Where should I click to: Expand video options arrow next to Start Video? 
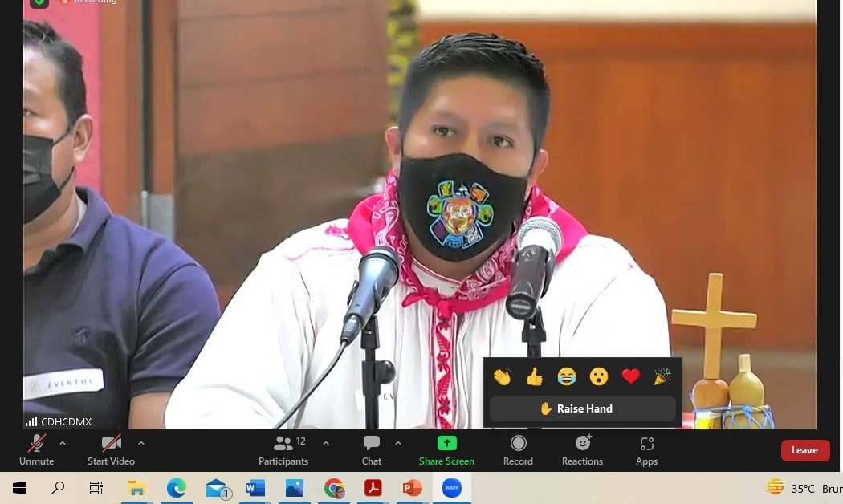tap(140, 443)
